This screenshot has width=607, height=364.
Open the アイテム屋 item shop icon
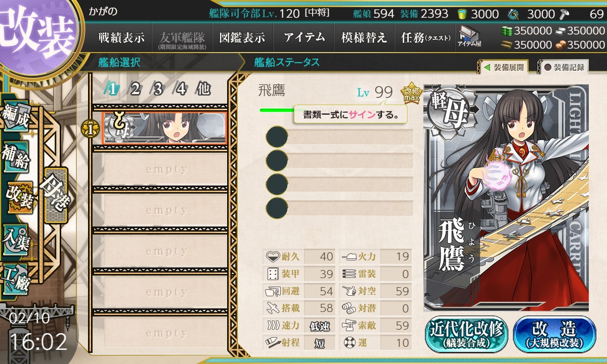(x=469, y=36)
